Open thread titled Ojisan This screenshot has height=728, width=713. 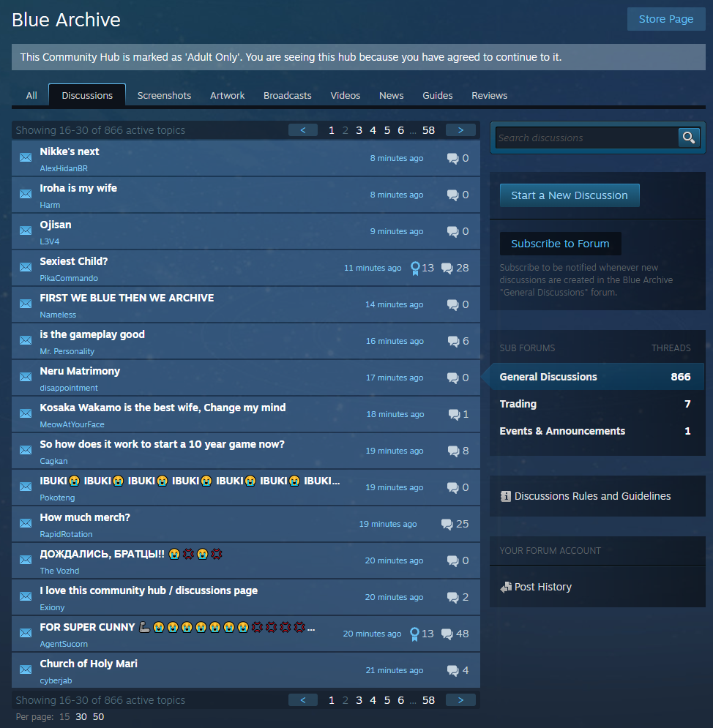(x=56, y=225)
